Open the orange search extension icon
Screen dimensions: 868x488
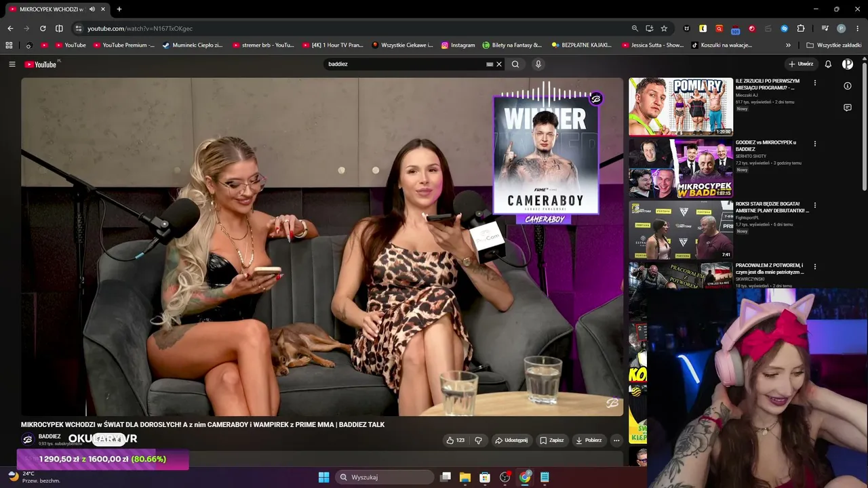click(719, 28)
